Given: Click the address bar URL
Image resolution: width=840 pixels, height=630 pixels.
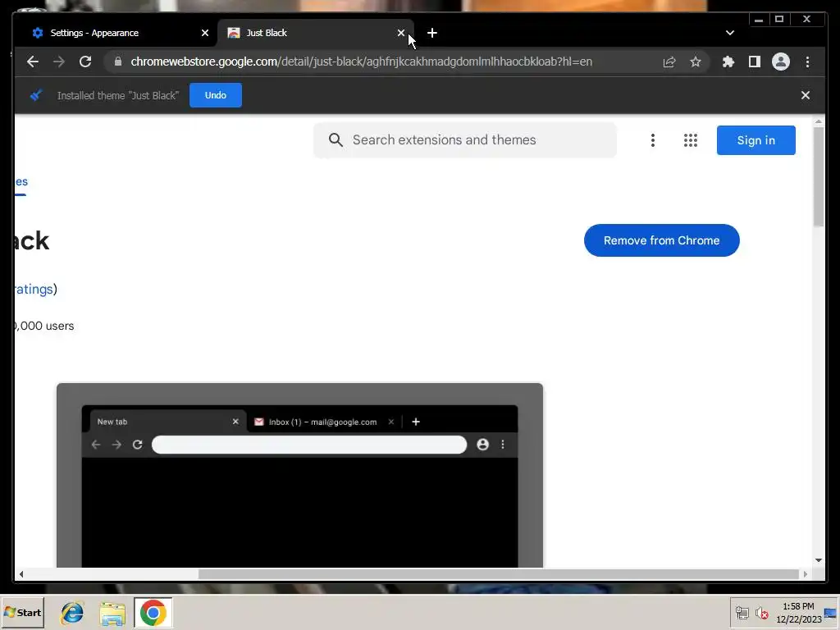Looking at the screenshot, I should [x=361, y=62].
